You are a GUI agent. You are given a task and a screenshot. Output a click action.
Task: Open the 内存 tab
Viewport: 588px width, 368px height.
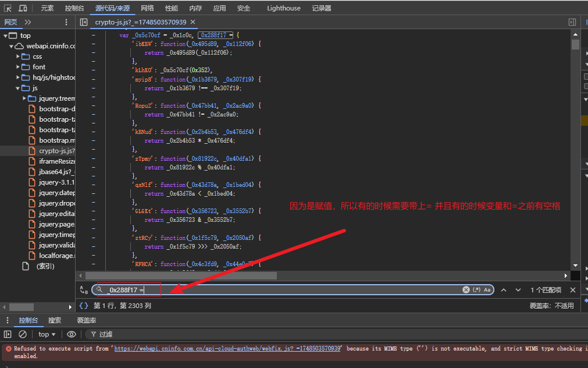click(195, 8)
